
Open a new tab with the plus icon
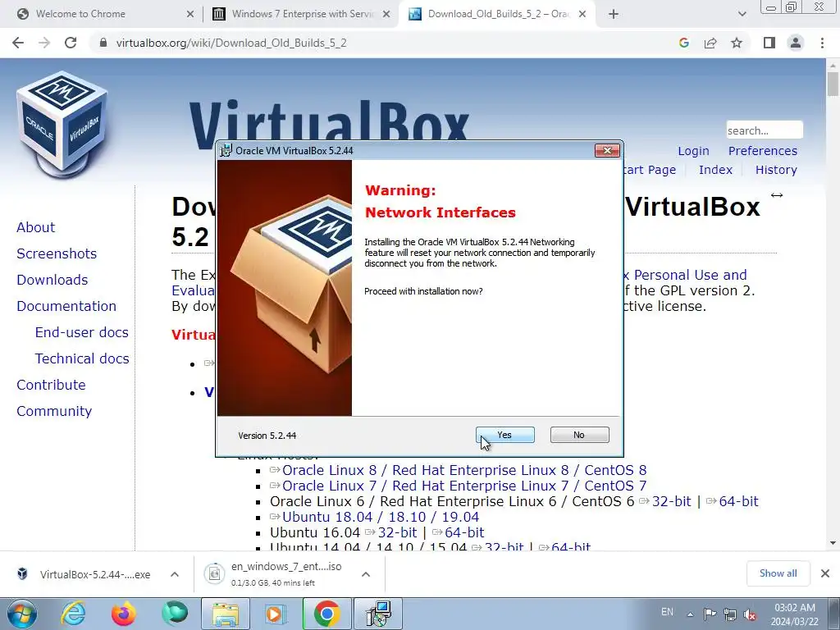click(x=614, y=14)
